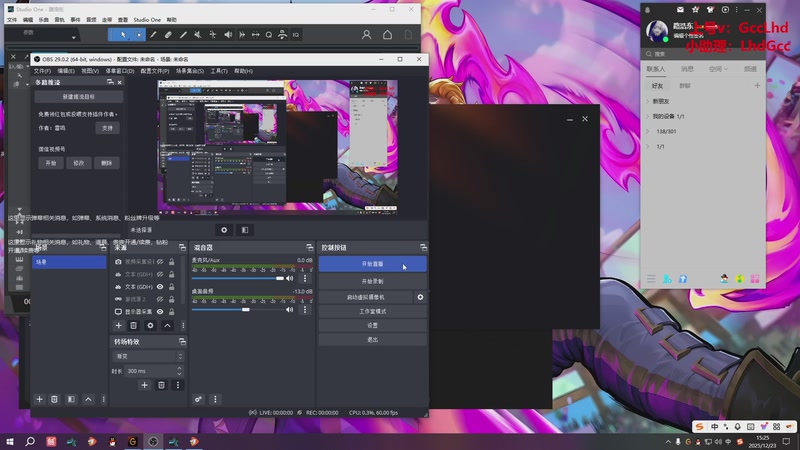
Task: Click the QQ search input field
Action: 703,54
